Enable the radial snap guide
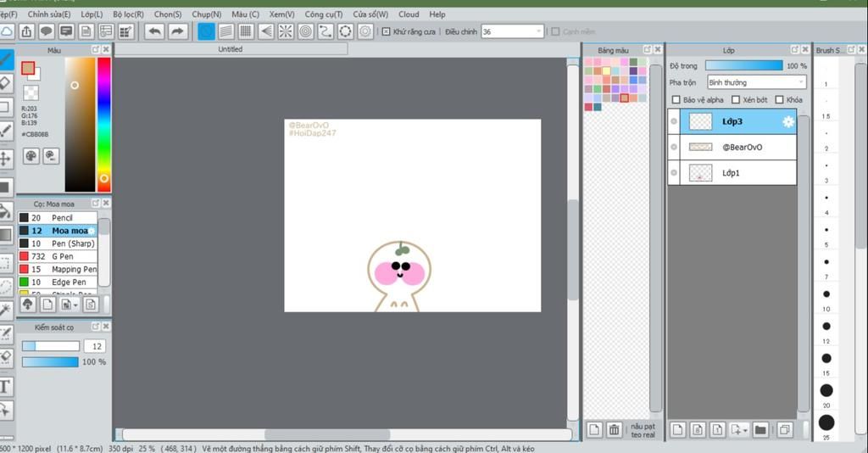The image size is (868, 453). click(x=286, y=31)
